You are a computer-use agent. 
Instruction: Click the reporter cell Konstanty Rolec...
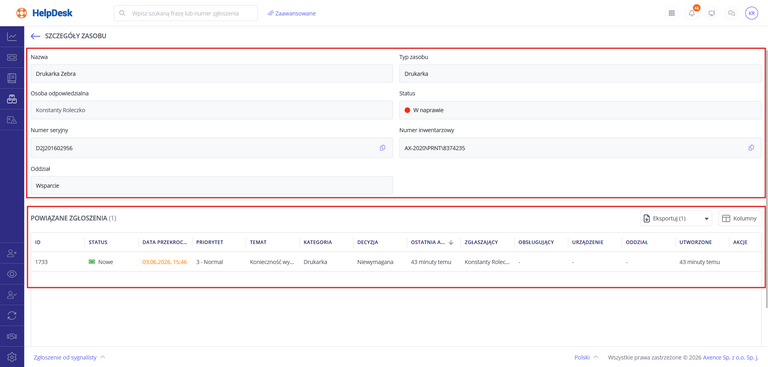tap(487, 262)
